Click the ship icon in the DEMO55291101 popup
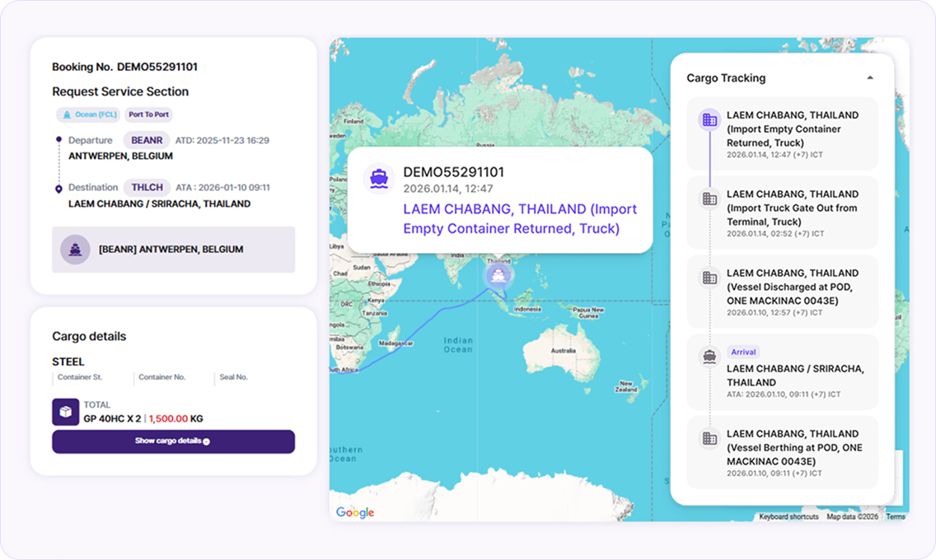This screenshot has width=936, height=560. coord(379,179)
